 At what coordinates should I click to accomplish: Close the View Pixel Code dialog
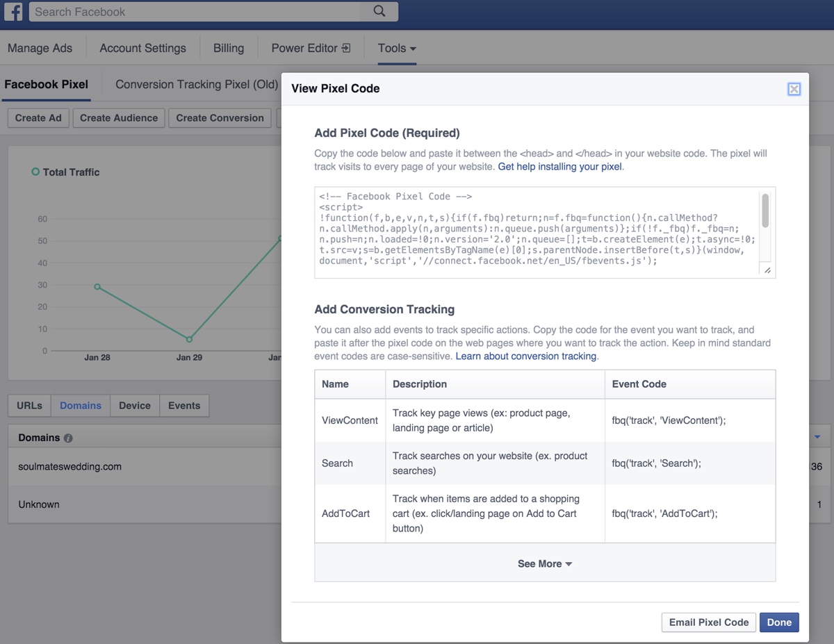(794, 88)
